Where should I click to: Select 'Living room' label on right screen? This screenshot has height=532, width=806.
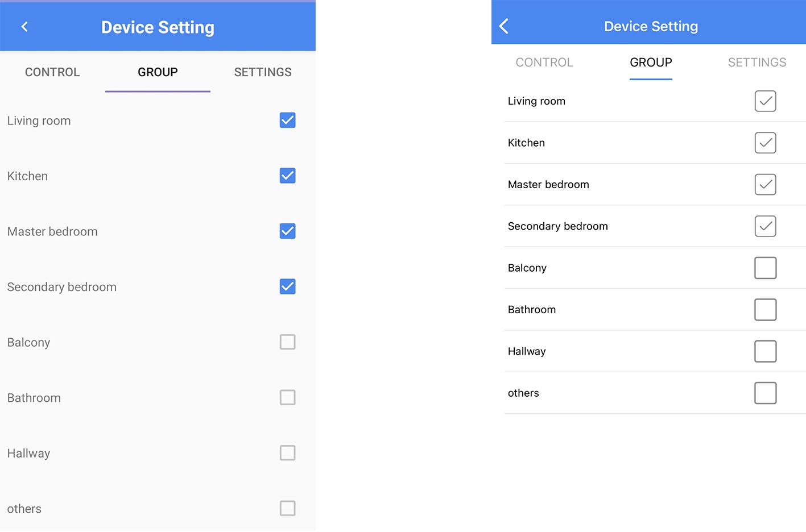pyautogui.click(x=536, y=101)
